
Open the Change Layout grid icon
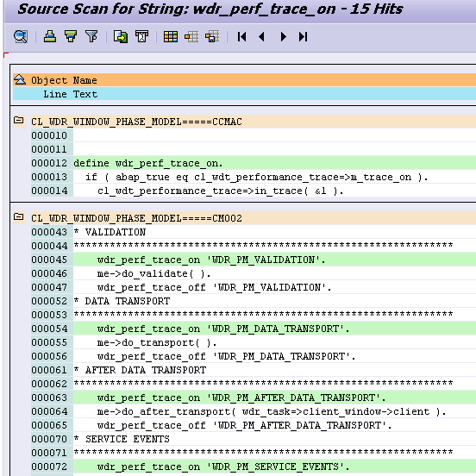tap(171, 37)
